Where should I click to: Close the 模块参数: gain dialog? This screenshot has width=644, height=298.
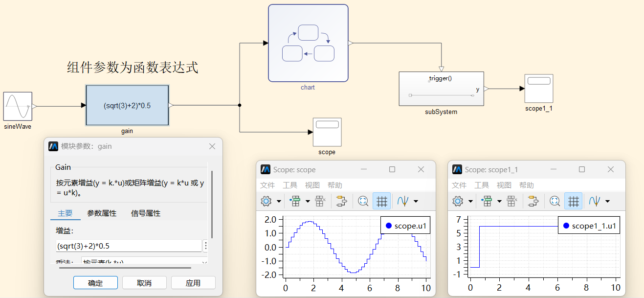coord(212,146)
